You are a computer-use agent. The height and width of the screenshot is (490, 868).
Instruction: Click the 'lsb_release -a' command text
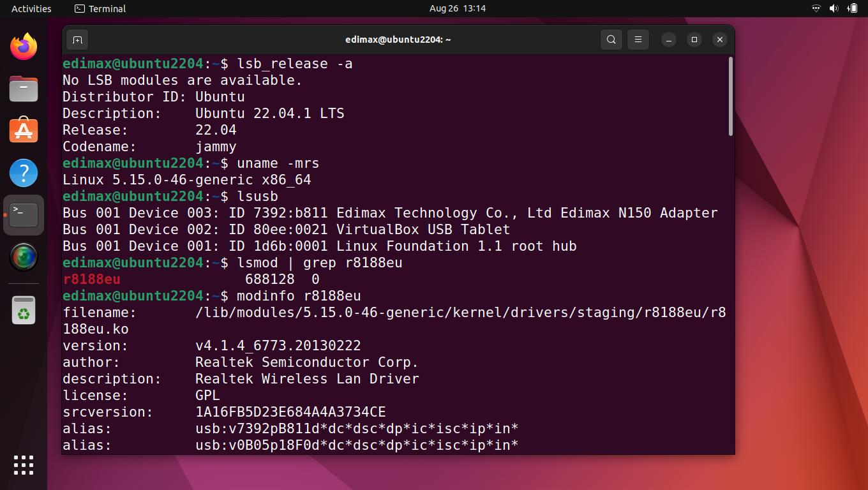295,64
